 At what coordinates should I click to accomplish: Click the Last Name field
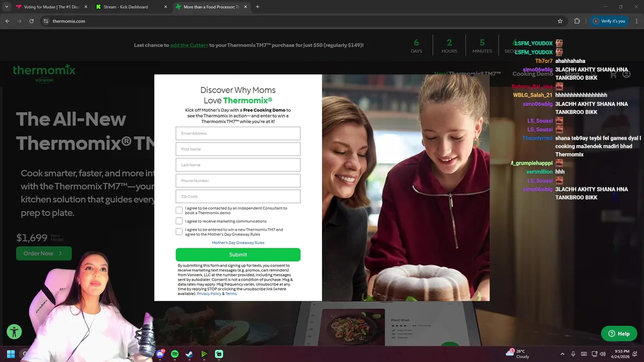pos(238,165)
